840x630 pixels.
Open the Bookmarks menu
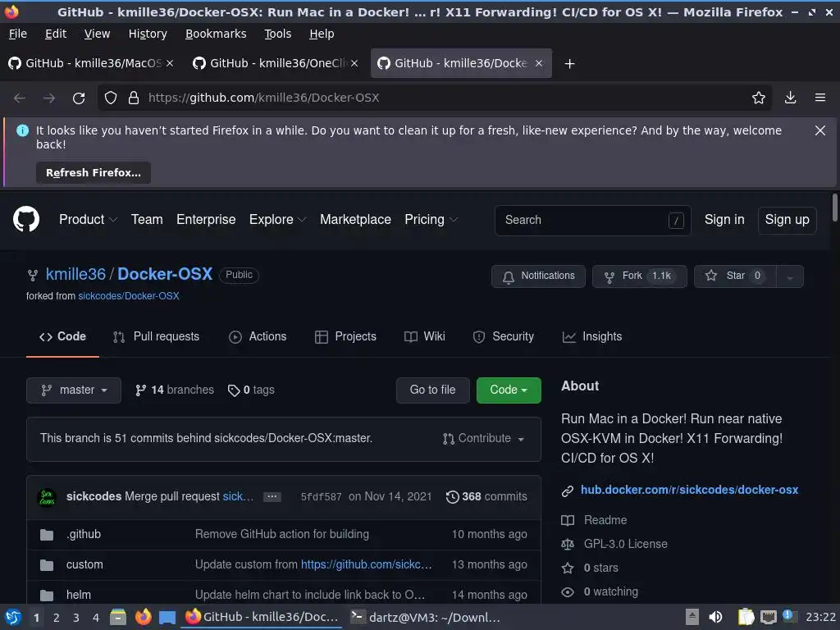216,34
